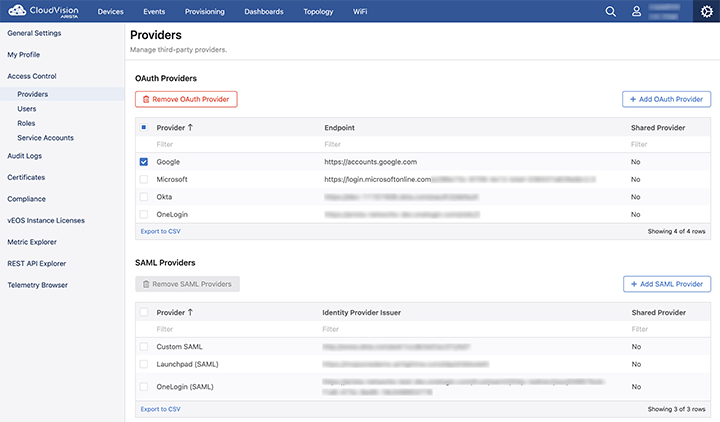Click the https://accounts.google.com endpoint cell
Screen dimensions: 720x422
(371, 162)
